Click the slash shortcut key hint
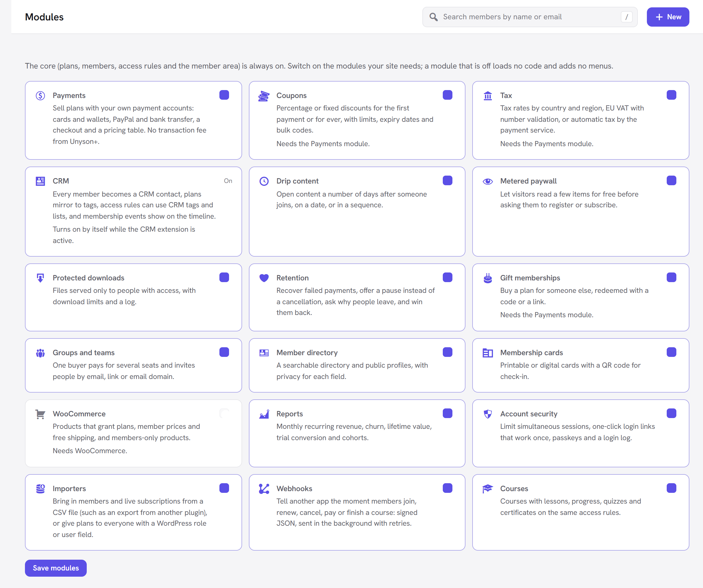The width and height of the screenshot is (703, 588). 626,17
